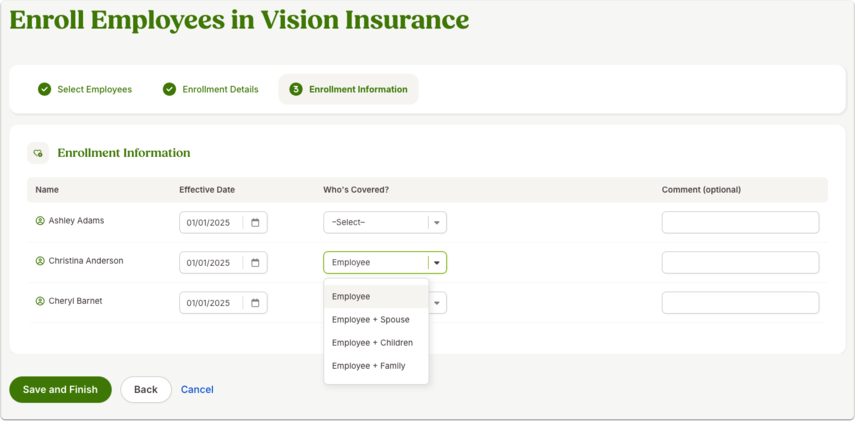Click the checkmark icon of Enrollment Details step
This screenshot has width=855, height=421.
click(170, 89)
